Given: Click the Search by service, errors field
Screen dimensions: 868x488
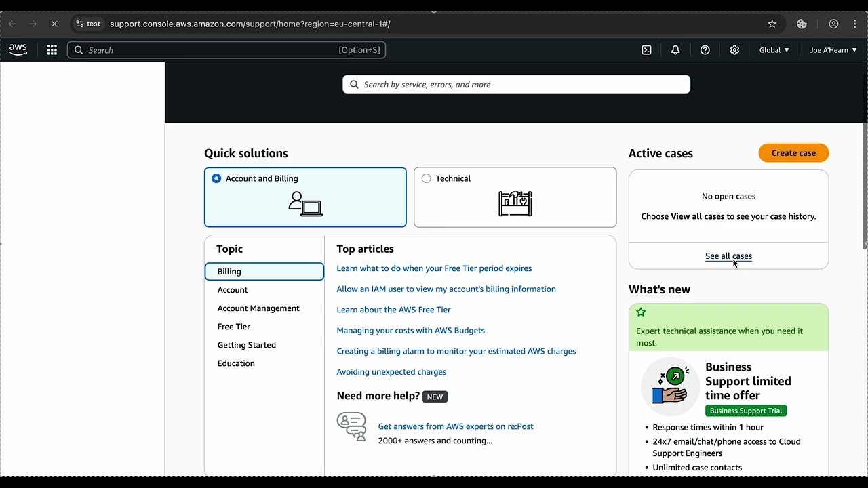Looking at the screenshot, I should click(516, 85).
